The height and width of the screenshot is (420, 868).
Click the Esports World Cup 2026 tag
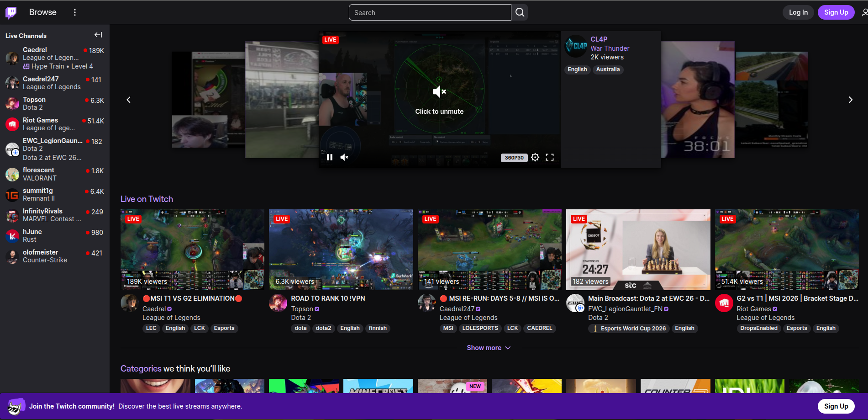(629, 329)
